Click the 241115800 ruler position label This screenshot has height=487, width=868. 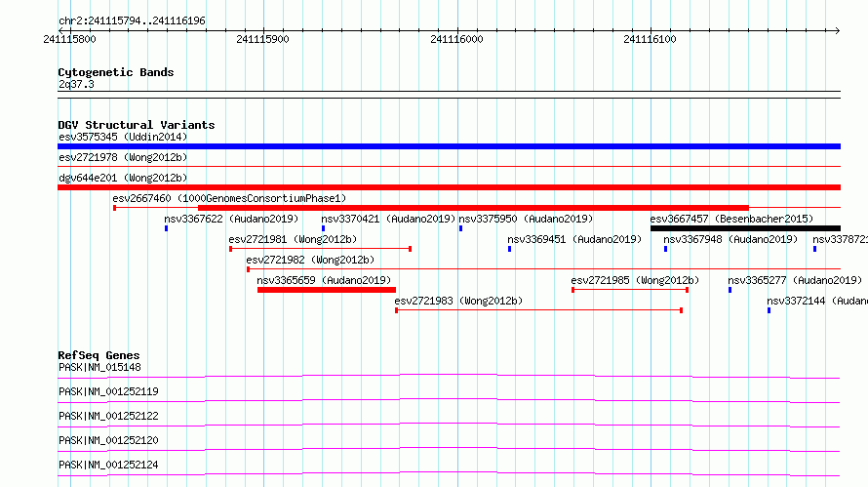tap(70, 39)
